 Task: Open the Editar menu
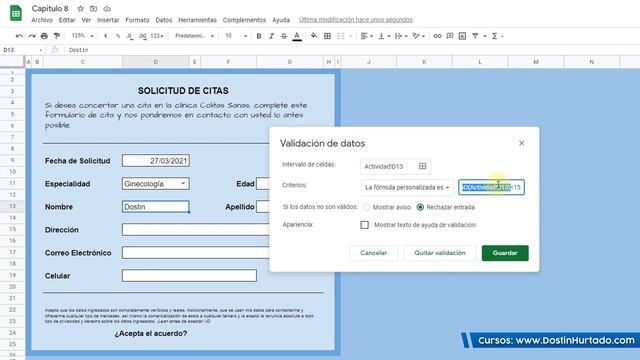coord(67,20)
